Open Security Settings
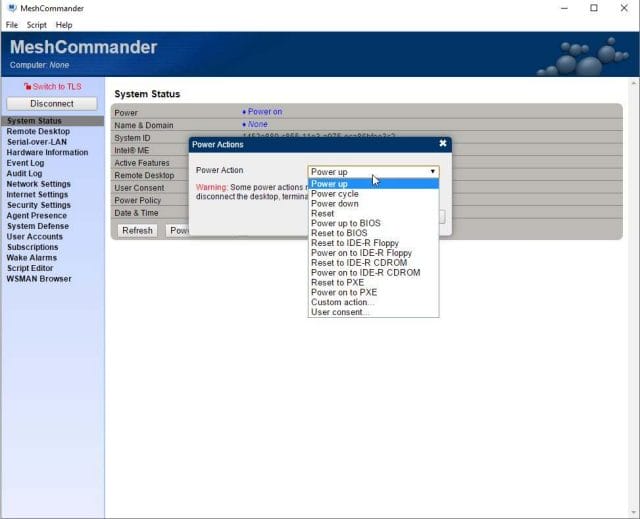The width and height of the screenshot is (640, 519). [x=39, y=205]
